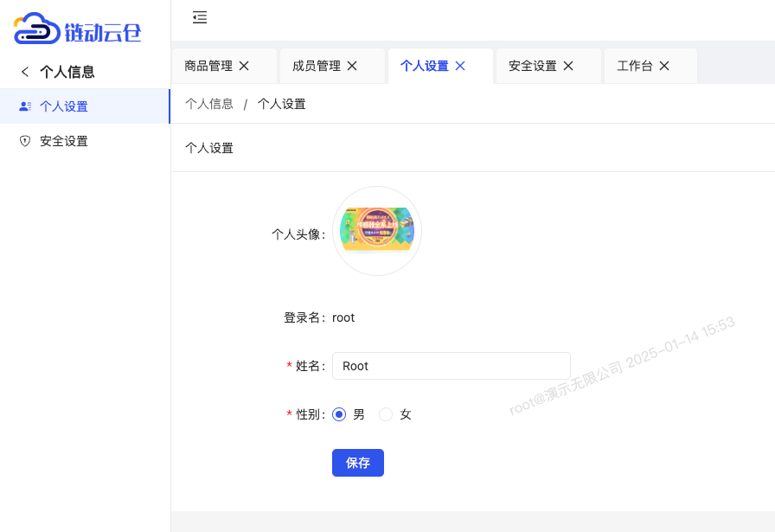This screenshot has height=532, width=775.
Task: Open 个人信息 breadcrumb link
Action: tap(209, 103)
